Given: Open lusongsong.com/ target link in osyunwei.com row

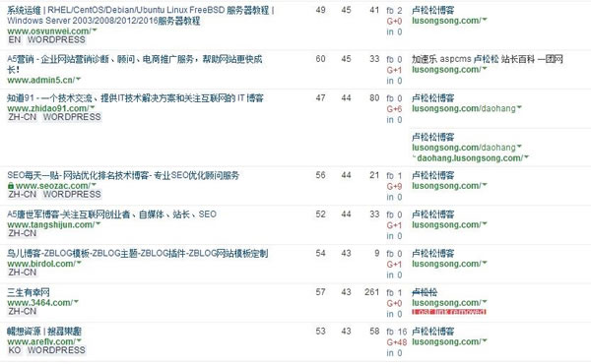Looking at the screenshot, I should [446, 21].
